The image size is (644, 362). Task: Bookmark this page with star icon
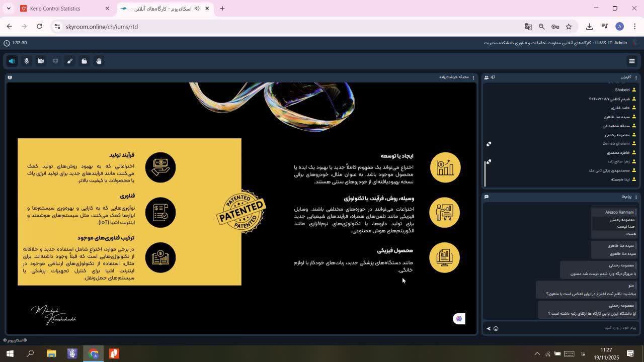click(x=569, y=27)
